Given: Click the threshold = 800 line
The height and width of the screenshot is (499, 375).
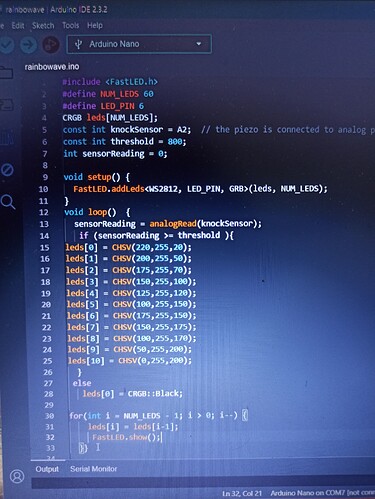Looking at the screenshot, I should click(124, 142).
